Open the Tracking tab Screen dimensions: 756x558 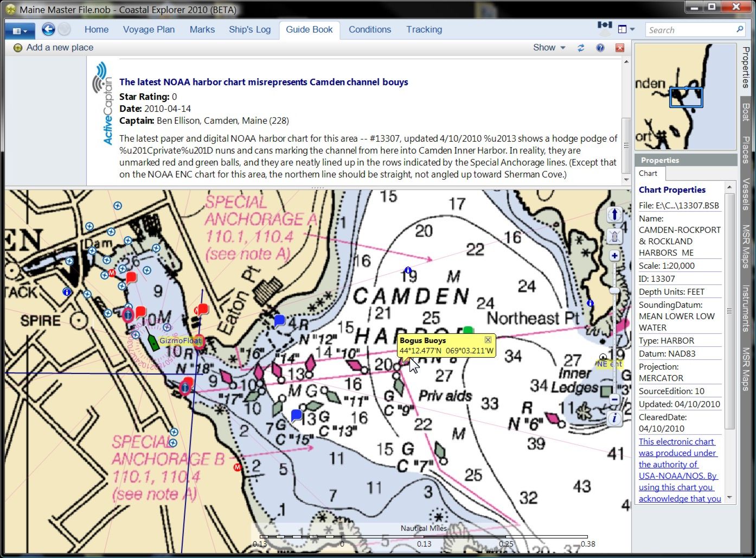coord(424,30)
